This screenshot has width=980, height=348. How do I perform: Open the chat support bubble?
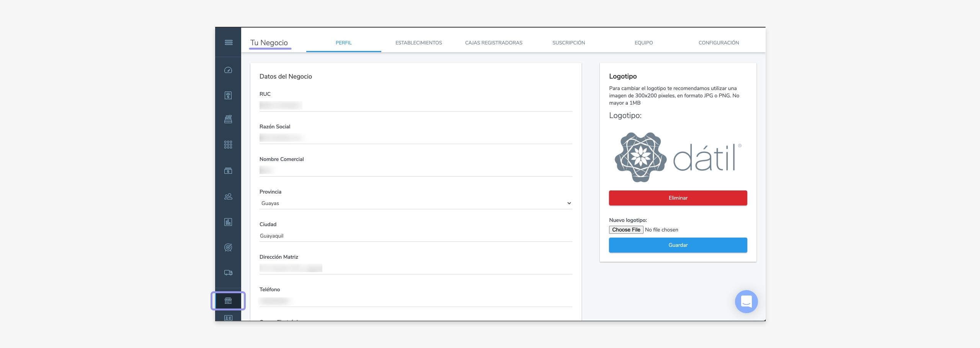tap(746, 302)
